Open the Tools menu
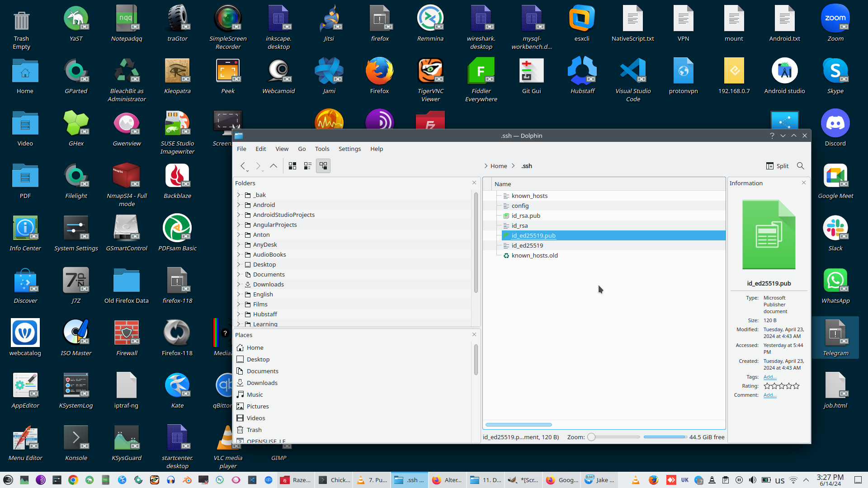 click(322, 149)
